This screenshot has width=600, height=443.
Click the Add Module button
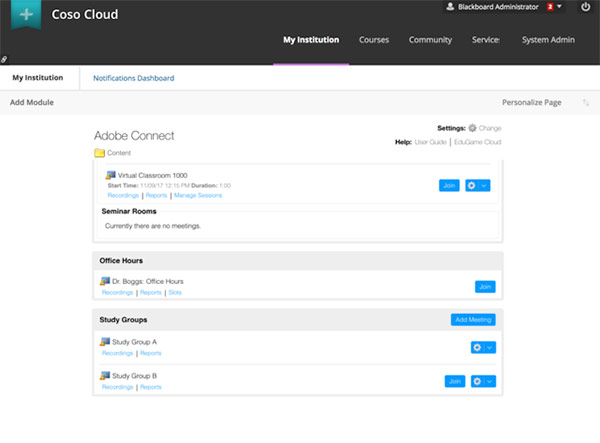tap(32, 103)
